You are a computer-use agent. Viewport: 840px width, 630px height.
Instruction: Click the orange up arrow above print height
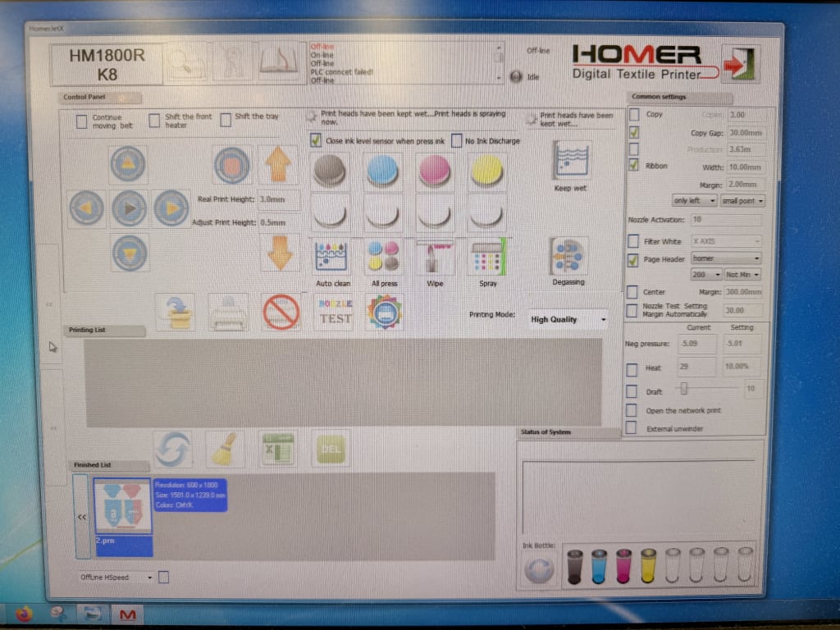[x=278, y=164]
